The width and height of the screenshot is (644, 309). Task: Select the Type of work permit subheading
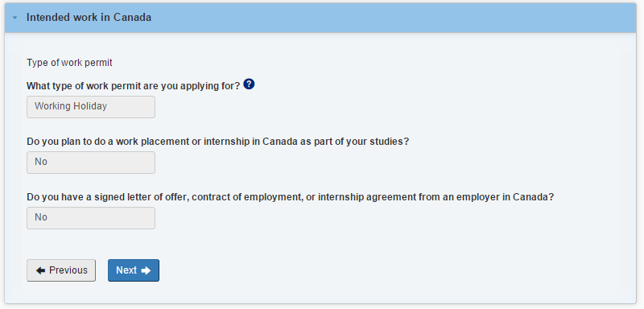(69, 63)
